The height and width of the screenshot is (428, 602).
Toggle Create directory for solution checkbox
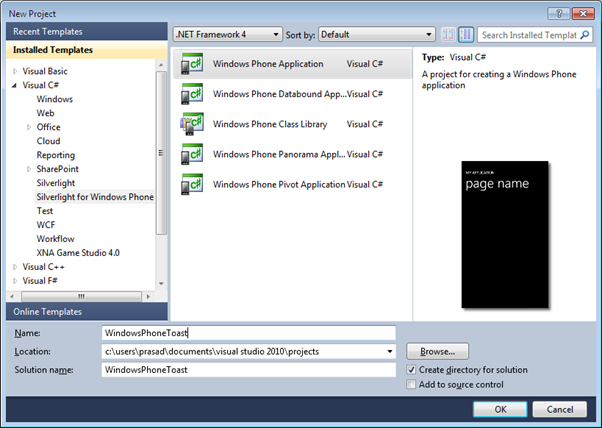click(411, 370)
